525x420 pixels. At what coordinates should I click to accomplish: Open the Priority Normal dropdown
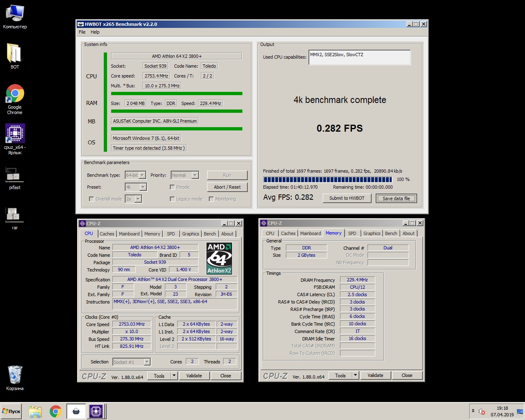point(195,175)
